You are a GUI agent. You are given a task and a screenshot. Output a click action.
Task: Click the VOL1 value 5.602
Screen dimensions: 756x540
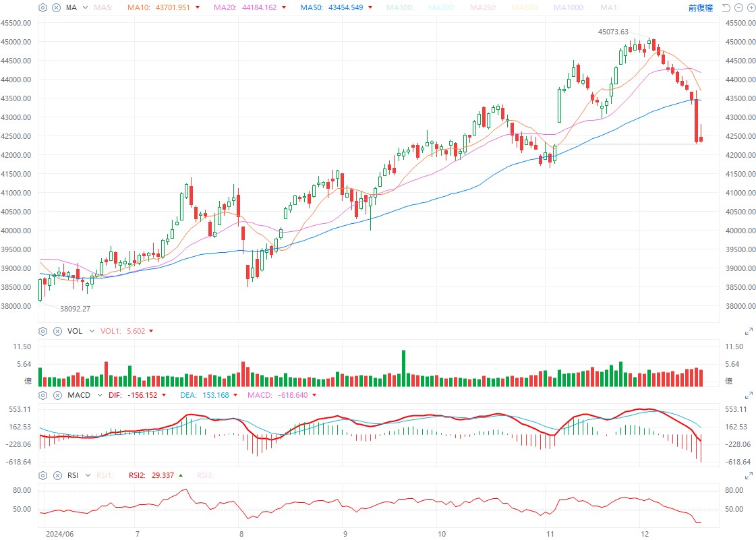tap(136, 331)
